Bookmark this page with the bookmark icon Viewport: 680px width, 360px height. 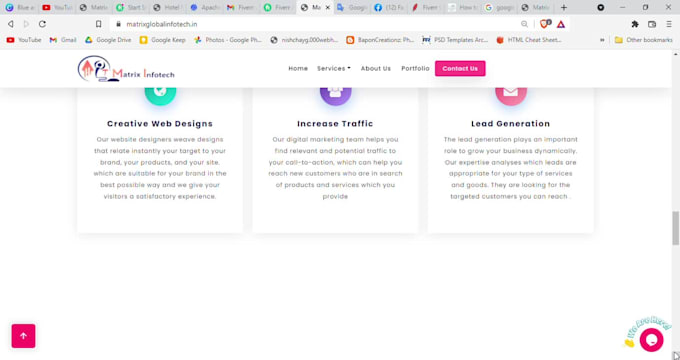(98, 24)
